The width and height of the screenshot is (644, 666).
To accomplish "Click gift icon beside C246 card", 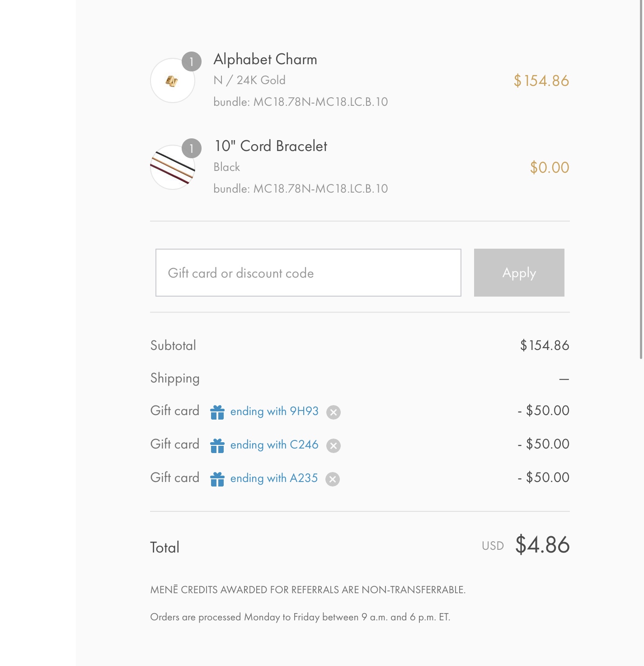I will click(217, 445).
